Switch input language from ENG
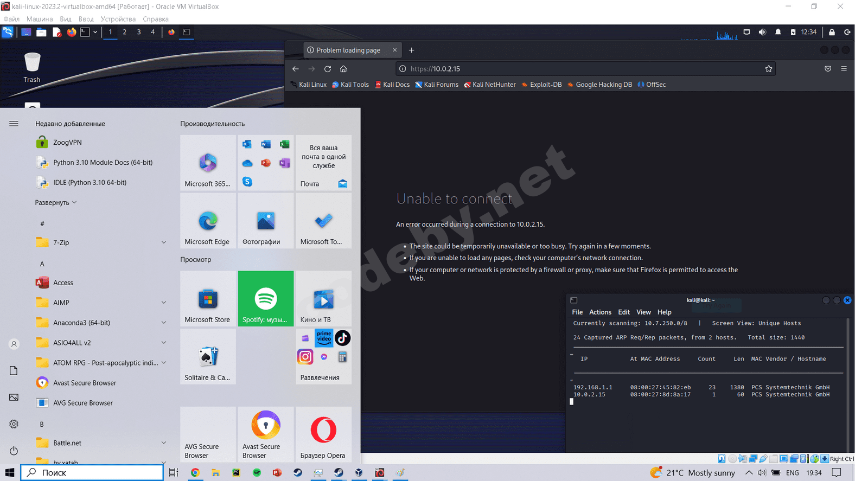 point(793,473)
